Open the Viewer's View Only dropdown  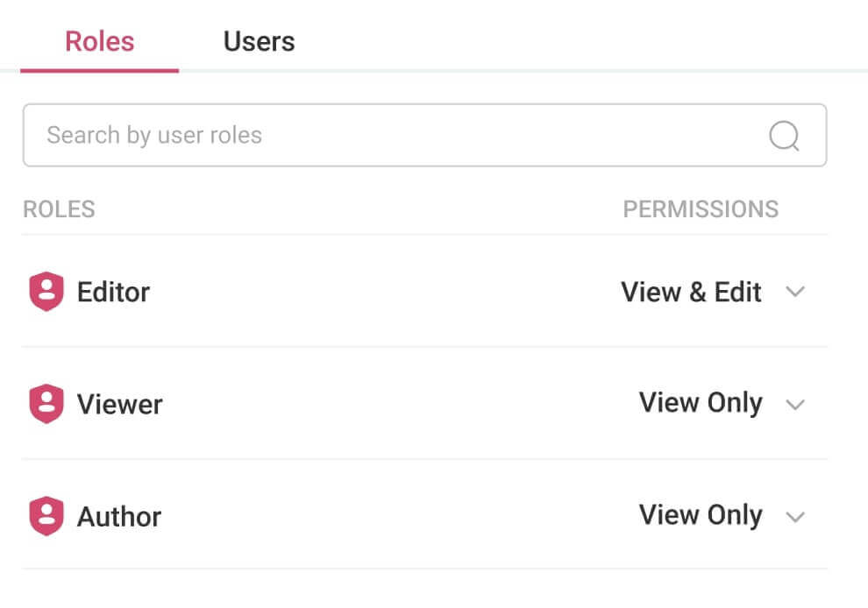pos(700,403)
